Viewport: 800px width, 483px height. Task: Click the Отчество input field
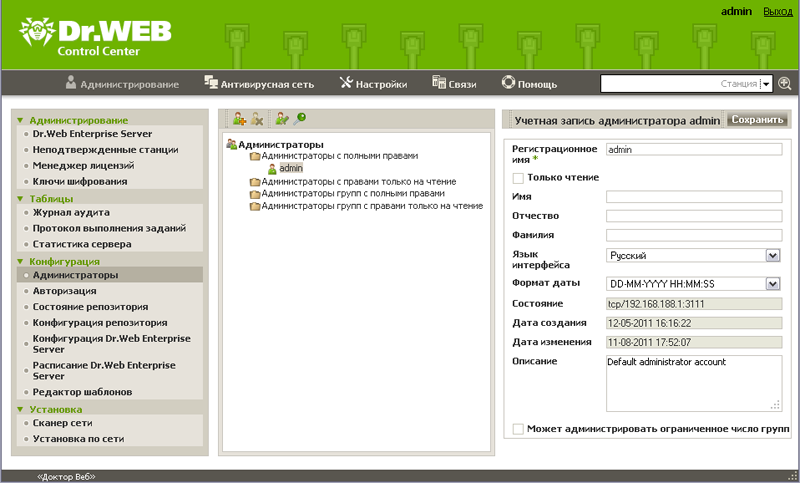coord(694,216)
